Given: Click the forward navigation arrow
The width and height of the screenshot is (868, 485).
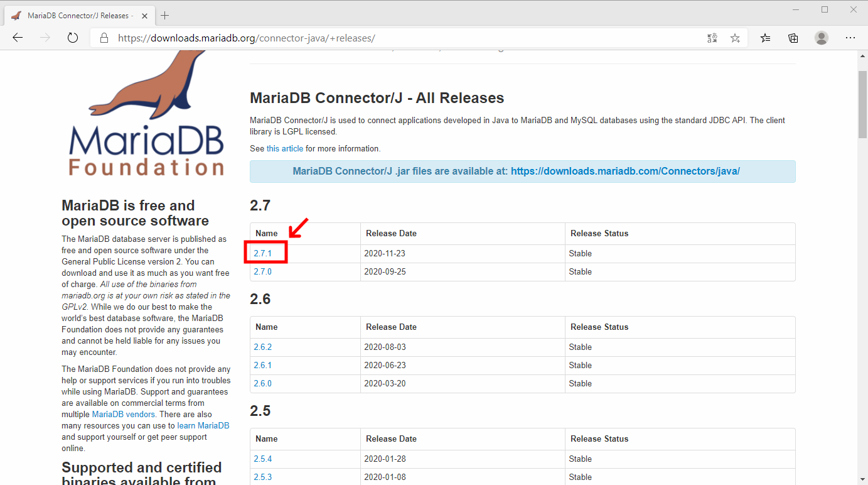Looking at the screenshot, I should pyautogui.click(x=45, y=38).
